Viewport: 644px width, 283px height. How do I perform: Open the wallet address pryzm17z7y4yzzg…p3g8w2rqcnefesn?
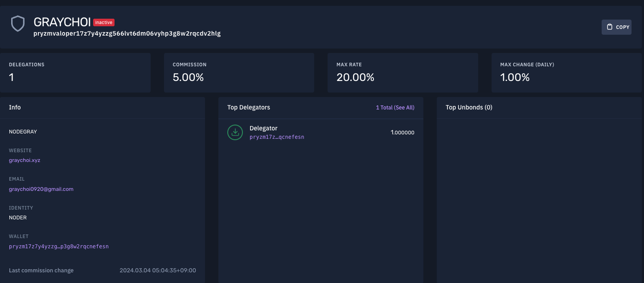click(59, 246)
